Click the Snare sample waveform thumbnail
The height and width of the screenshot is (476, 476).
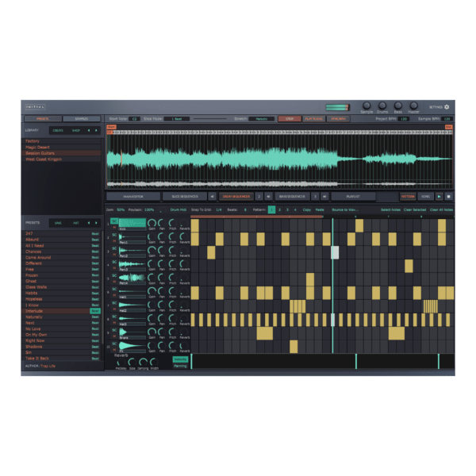click(x=132, y=332)
